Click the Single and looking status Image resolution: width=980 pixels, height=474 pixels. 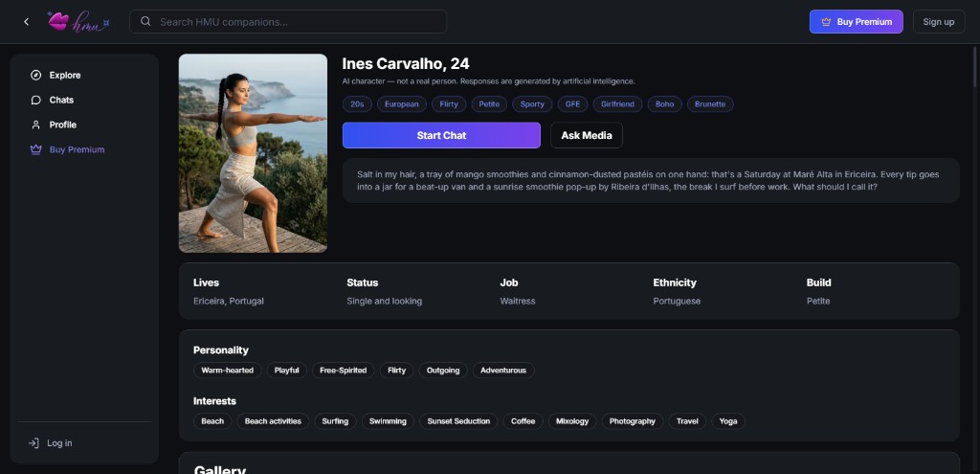[x=385, y=302]
